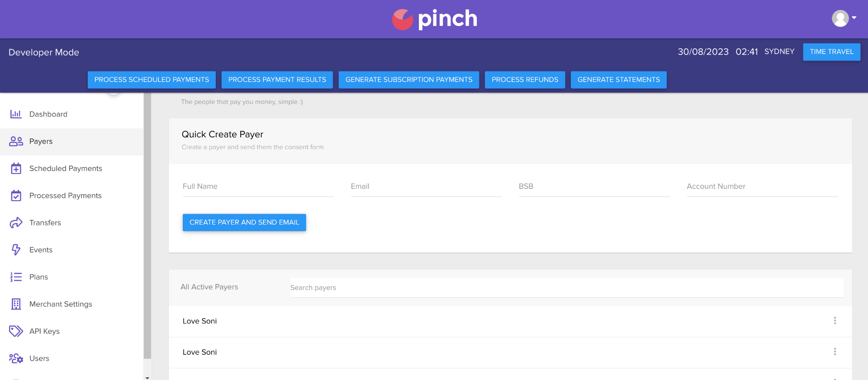Click the Users gear icon in sidebar
Image resolution: width=868 pixels, height=380 pixels.
click(x=16, y=358)
